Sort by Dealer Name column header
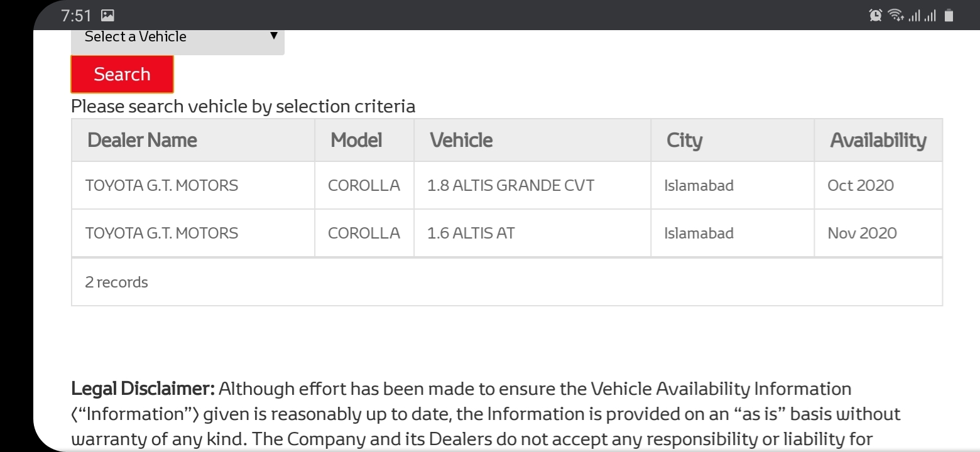 tap(143, 140)
